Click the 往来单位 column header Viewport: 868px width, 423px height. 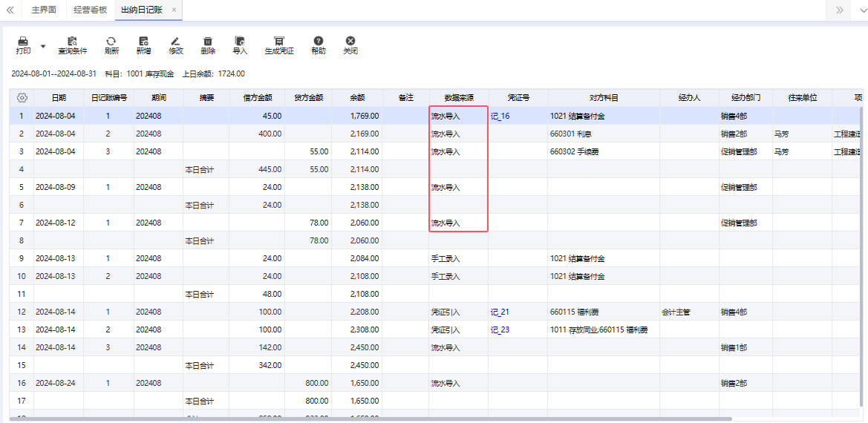pos(802,98)
